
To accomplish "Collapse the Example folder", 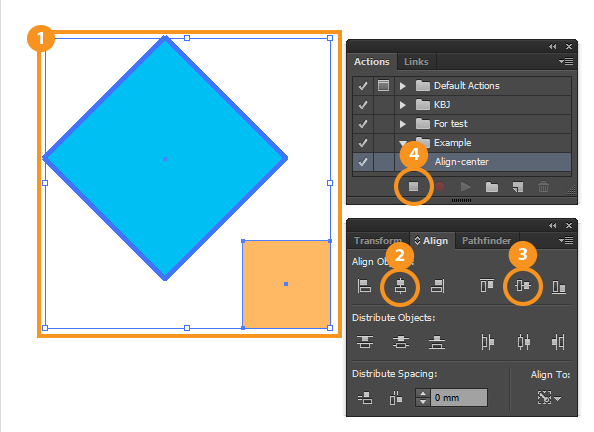I will pos(403,143).
